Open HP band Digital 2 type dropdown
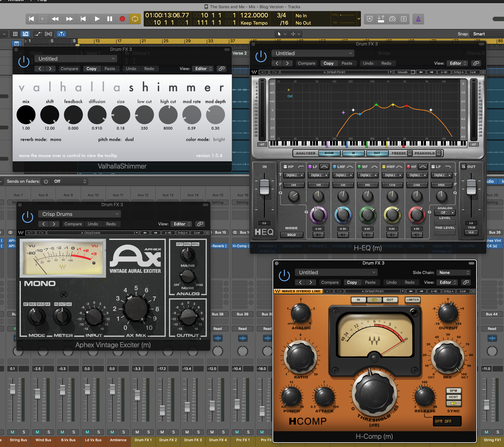 [294, 175]
